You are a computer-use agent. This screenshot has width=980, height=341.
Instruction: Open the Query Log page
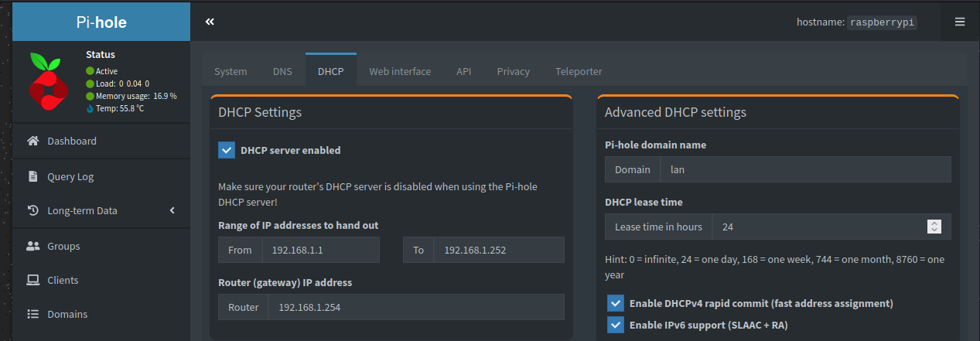point(101,176)
